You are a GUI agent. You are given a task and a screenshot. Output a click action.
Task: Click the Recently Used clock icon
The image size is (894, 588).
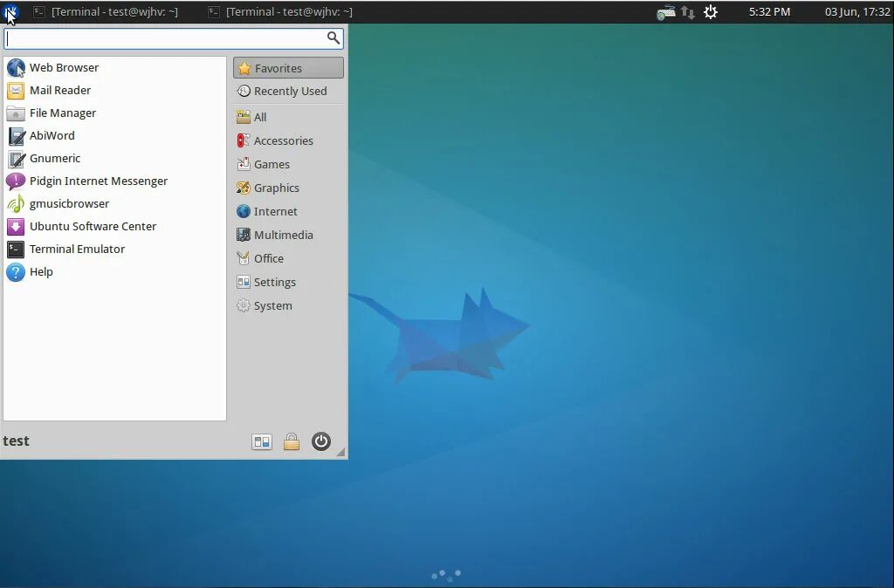[244, 91]
